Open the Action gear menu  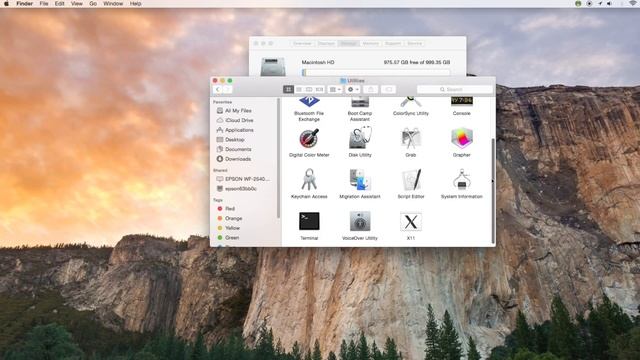coord(353,89)
